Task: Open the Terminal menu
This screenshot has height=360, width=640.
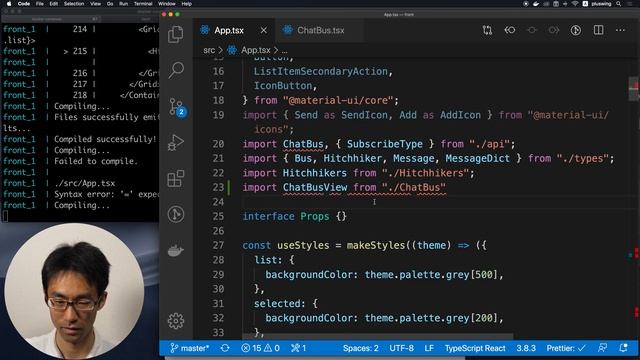Action: coord(143,4)
